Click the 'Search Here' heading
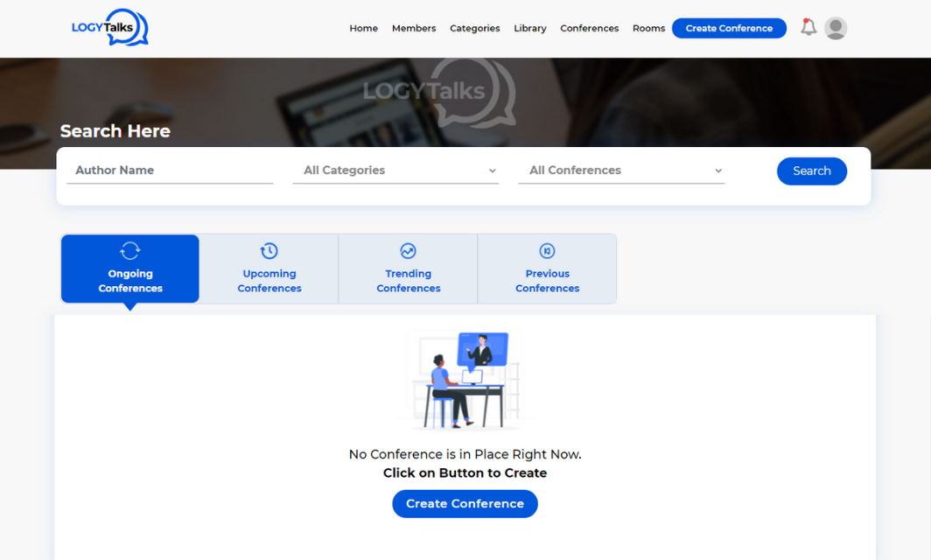This screenshot has height=560, width=931. pos(115,130)
